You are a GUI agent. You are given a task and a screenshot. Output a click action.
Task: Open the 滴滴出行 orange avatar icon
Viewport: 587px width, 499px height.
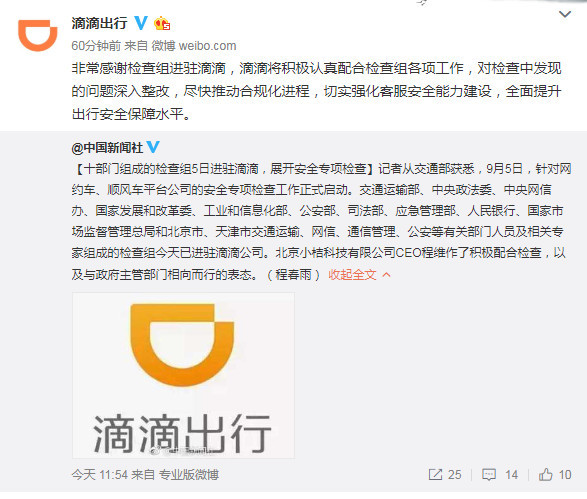coord(37,36)
